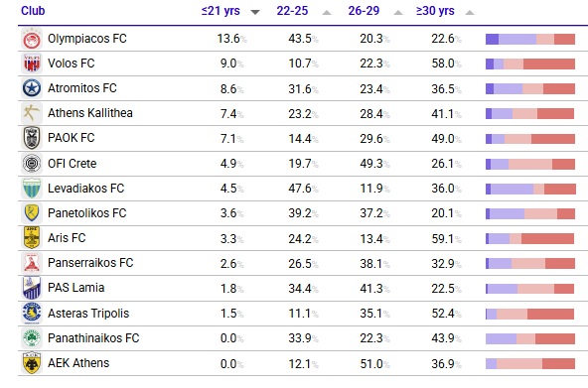The height and width of the screenshot is (388, 588).
Task: Click the Olympiacos FC club crest
Action: coord(32,39)
